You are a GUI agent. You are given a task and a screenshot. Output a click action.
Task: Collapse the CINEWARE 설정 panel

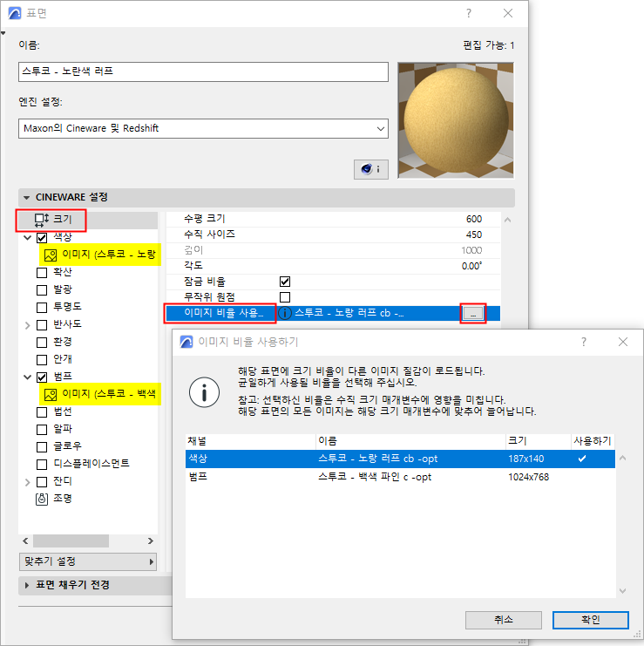pyautogui.click(x=27, y=197)
